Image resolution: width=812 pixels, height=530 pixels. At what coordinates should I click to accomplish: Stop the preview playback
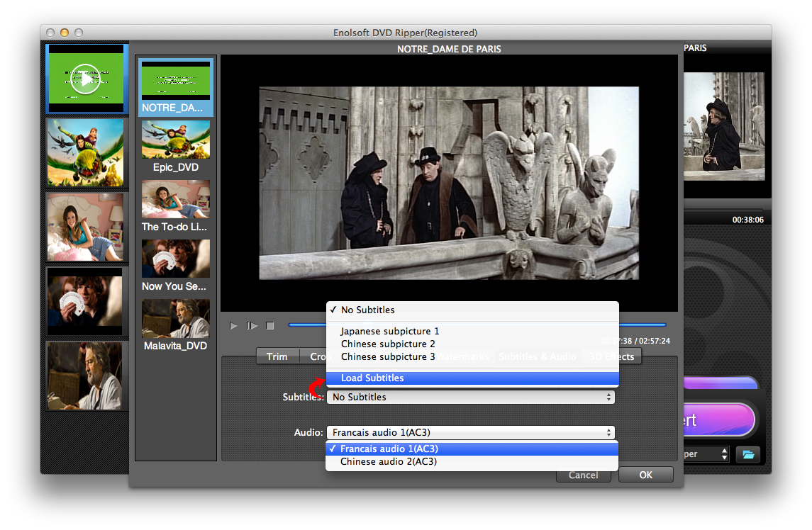coord(269,325)
